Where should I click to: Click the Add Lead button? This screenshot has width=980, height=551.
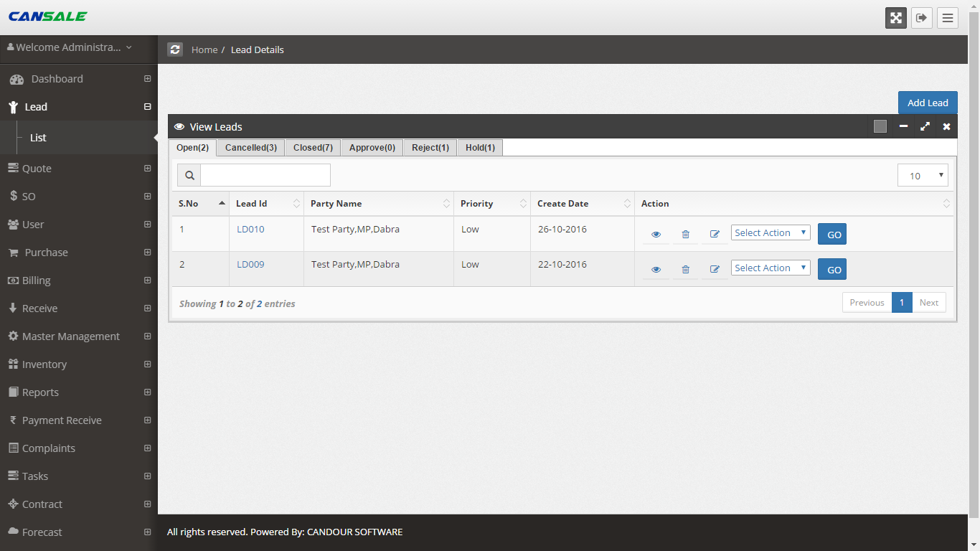(928, 103)
